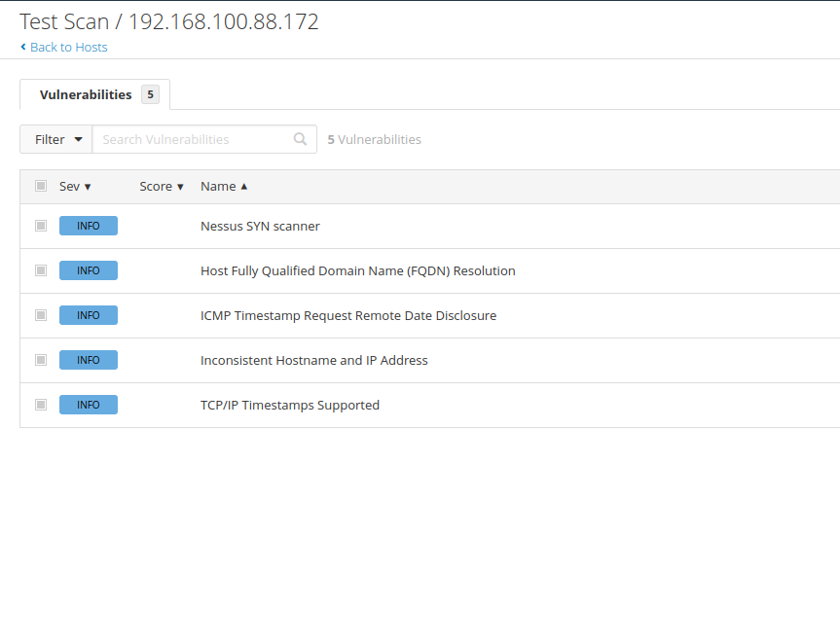This screenshot has height=643, width=840.
Task: Click INFO badge for ICMP Timestamp row
Action: coord(89,315)
